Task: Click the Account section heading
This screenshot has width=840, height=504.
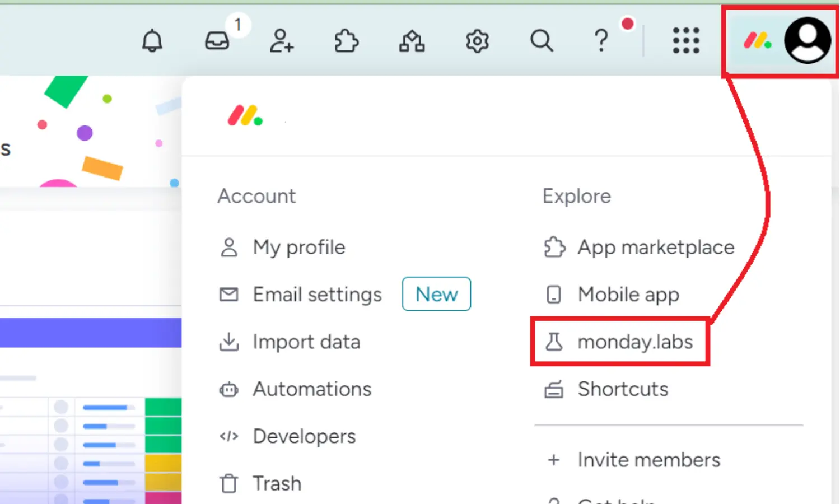Action: (x=256, y=196)
